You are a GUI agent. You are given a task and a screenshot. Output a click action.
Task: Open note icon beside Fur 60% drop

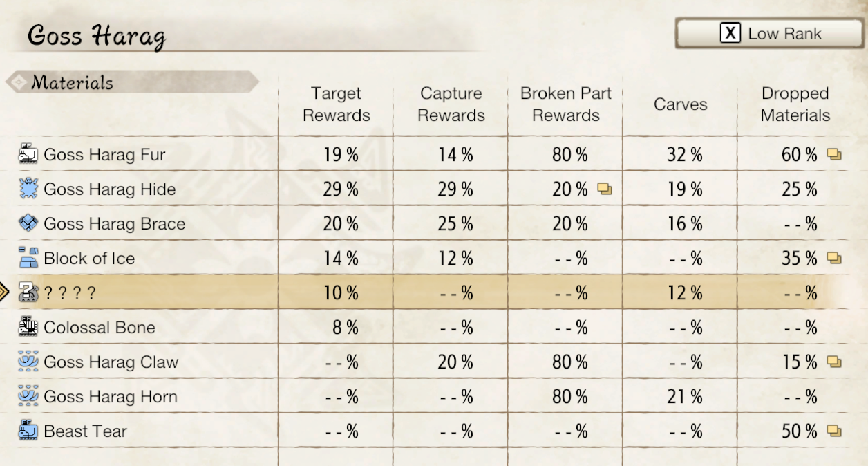834,155
